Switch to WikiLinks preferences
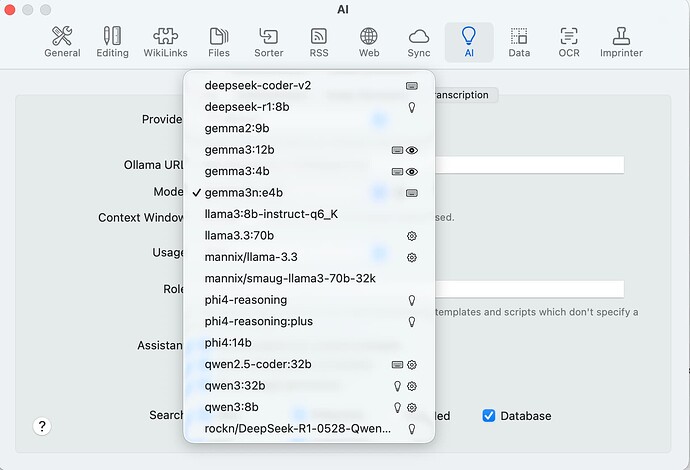690x470 pixels. click(165, 42)
